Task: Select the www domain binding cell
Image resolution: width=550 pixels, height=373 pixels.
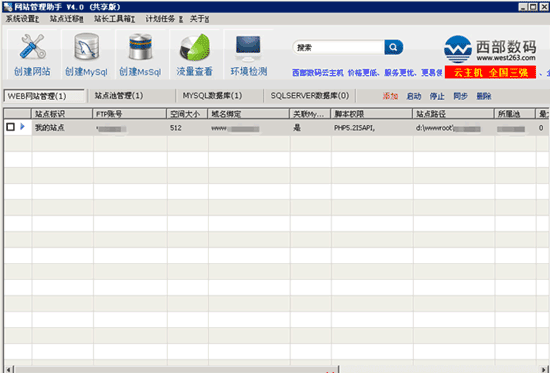Action: 249,128
